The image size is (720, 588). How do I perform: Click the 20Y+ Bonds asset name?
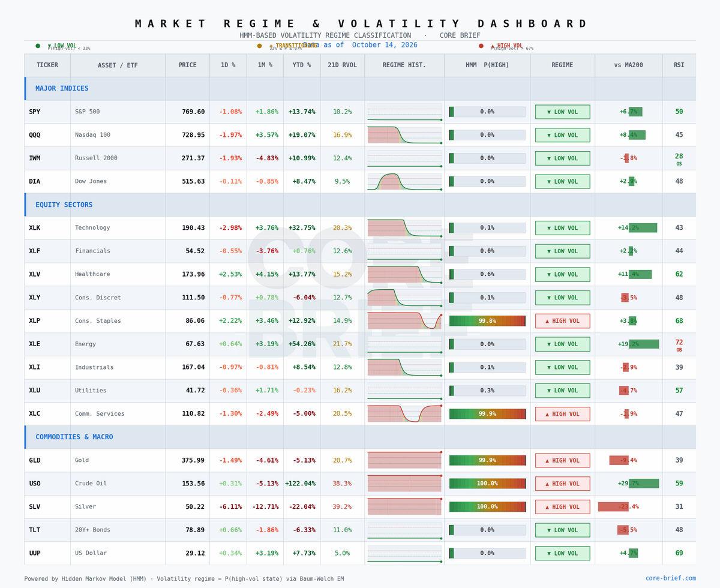(92, 530)
